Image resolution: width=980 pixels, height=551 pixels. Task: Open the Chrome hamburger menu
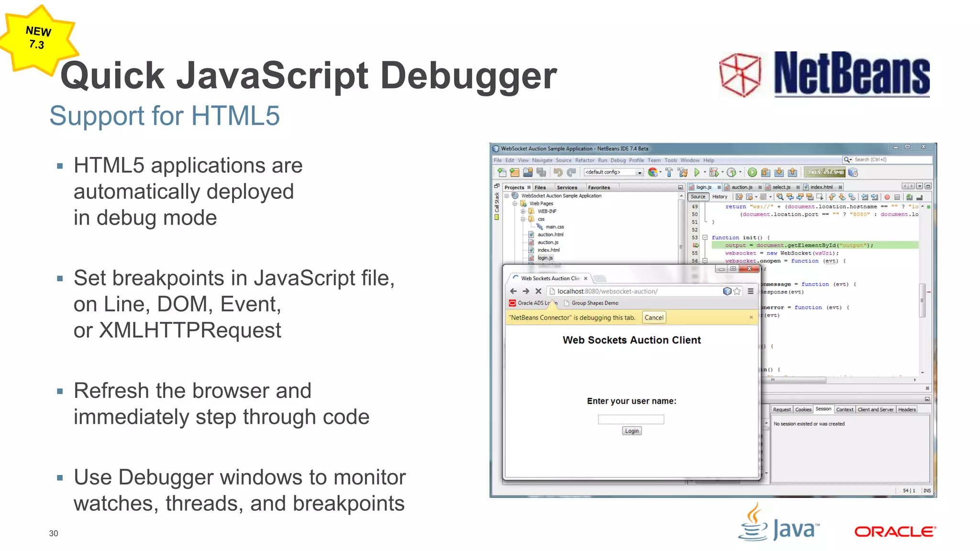(751, 291)
